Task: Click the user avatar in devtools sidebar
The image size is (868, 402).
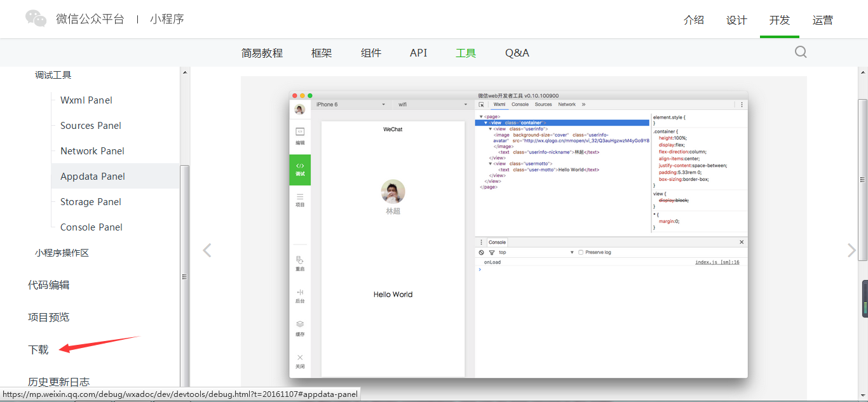Action: [300, 109]
